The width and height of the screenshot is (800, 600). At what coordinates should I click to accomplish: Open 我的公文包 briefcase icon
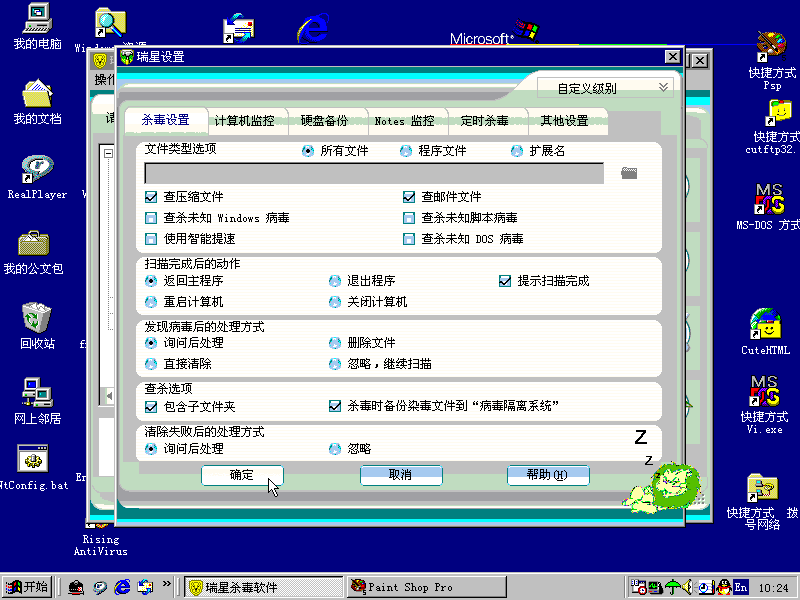point(35,244)
